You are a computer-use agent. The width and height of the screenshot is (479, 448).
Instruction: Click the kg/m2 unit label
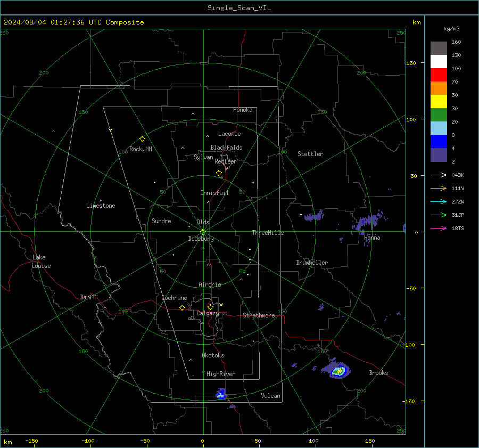click(x=451, y=29)
